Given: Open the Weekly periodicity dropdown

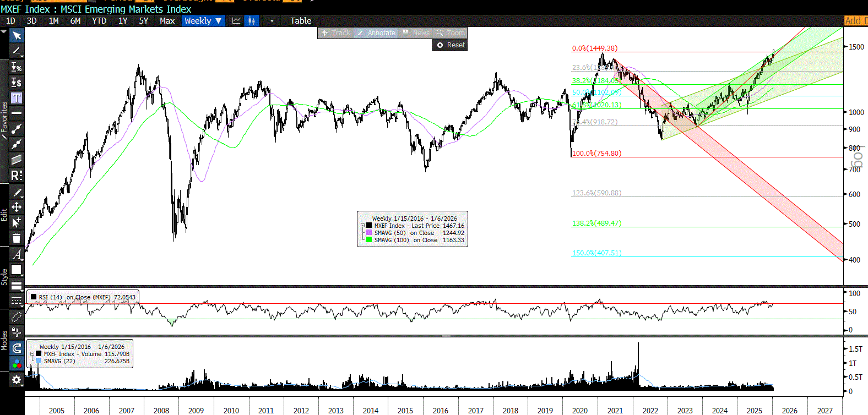Looking at the screenshot, I should click(x=203, y=21).
